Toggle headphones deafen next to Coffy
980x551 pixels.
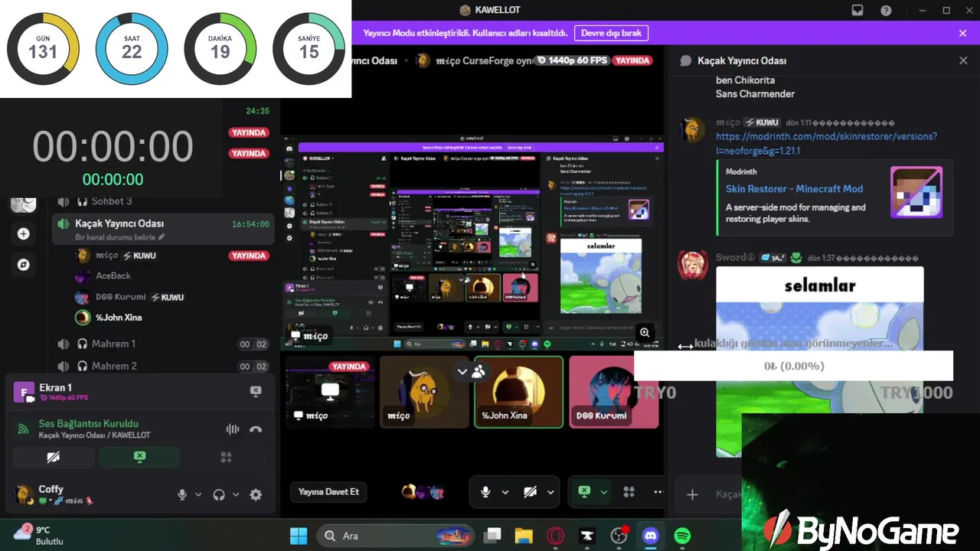click(219, 495)
